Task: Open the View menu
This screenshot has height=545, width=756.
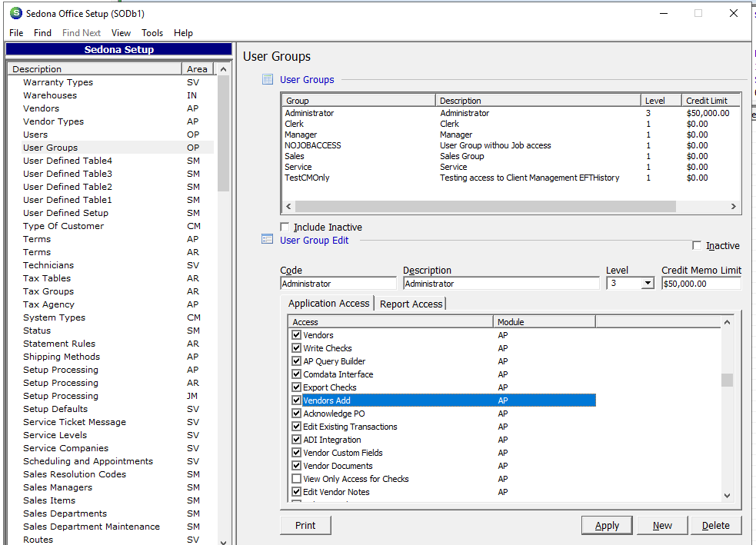Action: click(121, 33)
